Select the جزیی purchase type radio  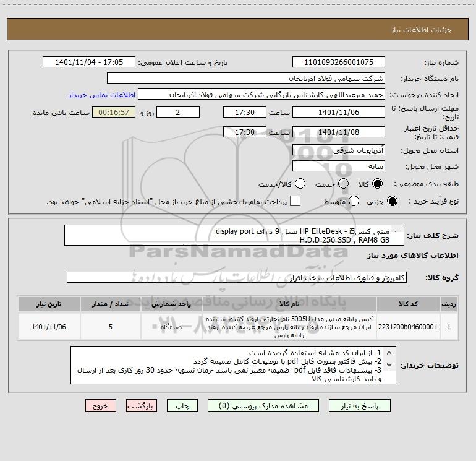pyautogui.click(x=392, y=201)
